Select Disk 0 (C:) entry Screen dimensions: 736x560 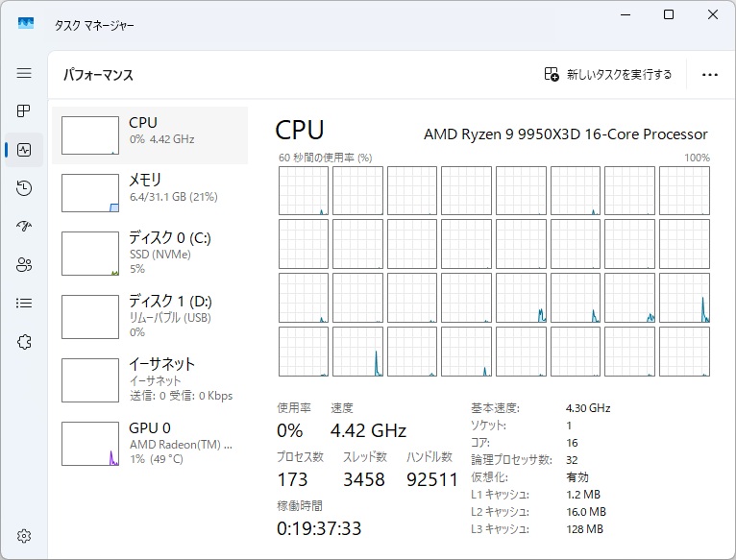click(150, 253)
